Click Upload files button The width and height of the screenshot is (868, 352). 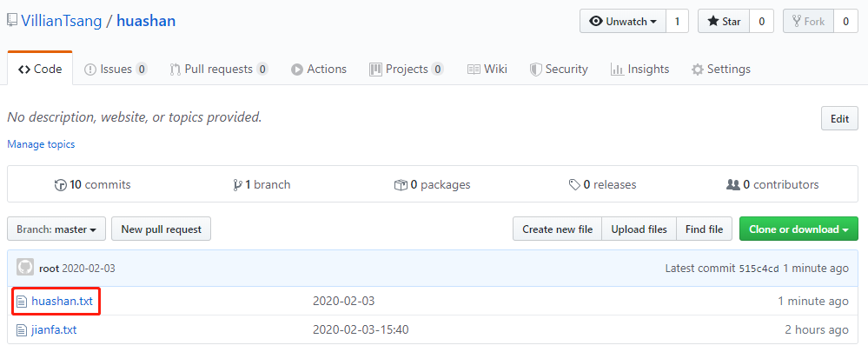[639, 229]
